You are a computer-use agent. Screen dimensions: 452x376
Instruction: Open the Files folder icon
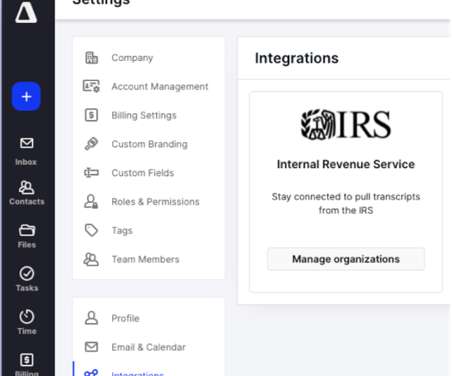click(27, 230)
